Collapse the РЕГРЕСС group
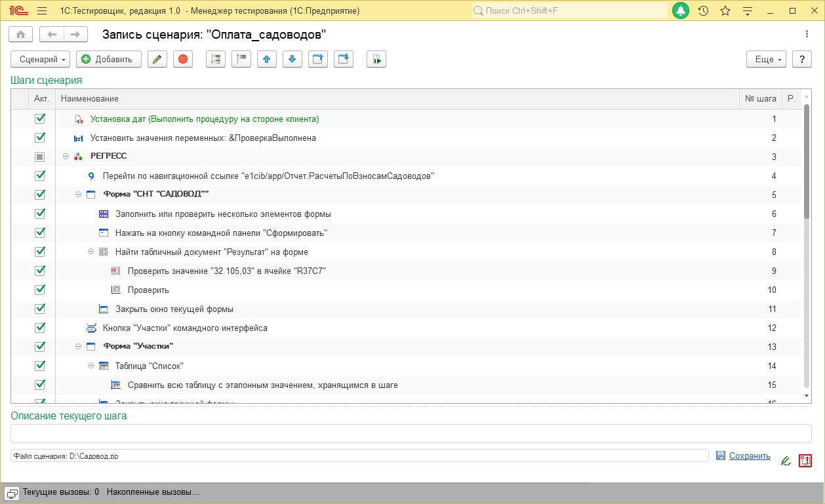This screenshot has width=825, height=504. 66,157
